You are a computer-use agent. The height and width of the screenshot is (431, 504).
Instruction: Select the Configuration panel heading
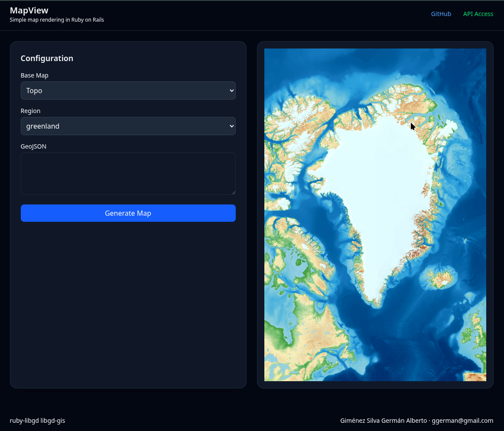point(47,58)
